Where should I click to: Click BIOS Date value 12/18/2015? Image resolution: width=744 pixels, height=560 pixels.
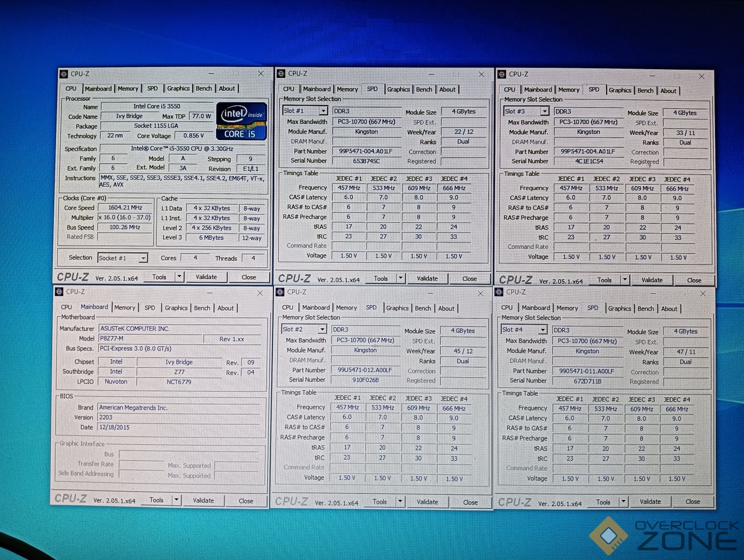(179, 427)
